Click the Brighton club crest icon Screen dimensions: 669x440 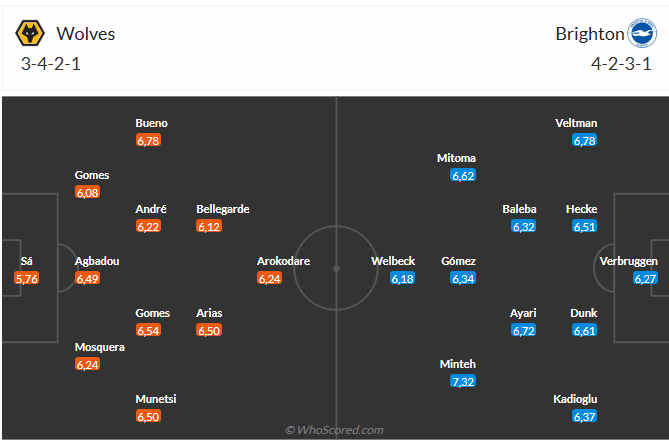pyautogui.click(x=641, y=34)
